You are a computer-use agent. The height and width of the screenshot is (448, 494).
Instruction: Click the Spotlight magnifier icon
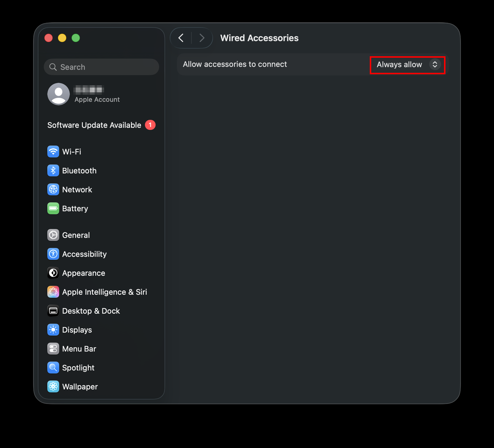coord(53,368)
